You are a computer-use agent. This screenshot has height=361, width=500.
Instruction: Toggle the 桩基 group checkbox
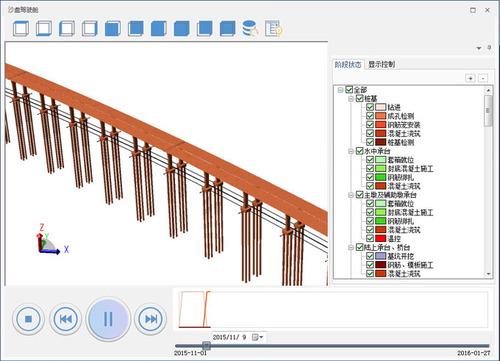(x=359, y=98)
